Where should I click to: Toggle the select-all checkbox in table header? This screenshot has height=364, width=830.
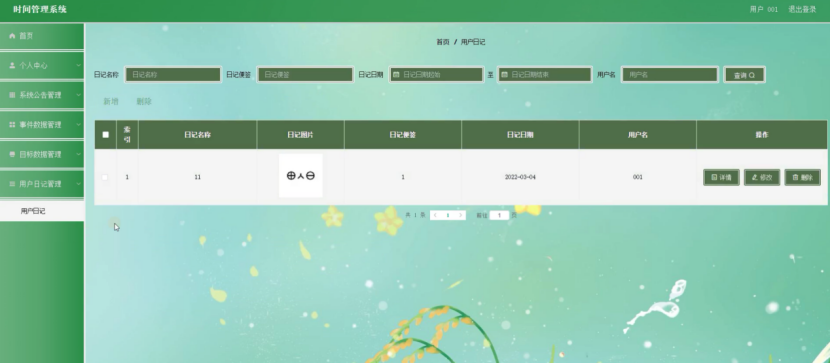click(x=105, y=135)
